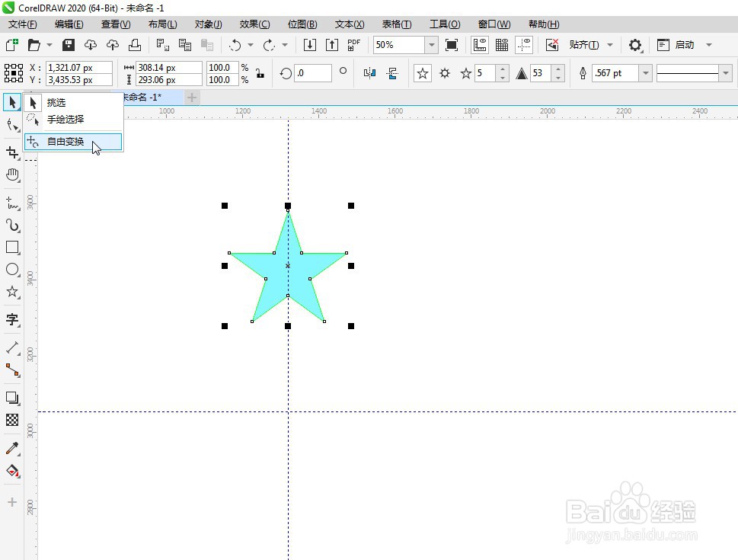Open the Options gear icon
The width and height of the screenshot is (738, 560).
(635, 45)
